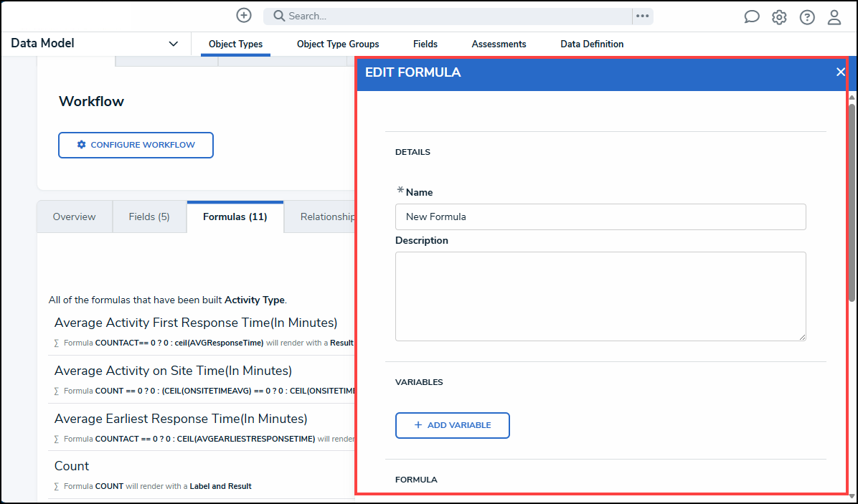This screenshot has height=504, width=858.
Task: Expand the Data Model dropdown
Action: coord(173,44)
